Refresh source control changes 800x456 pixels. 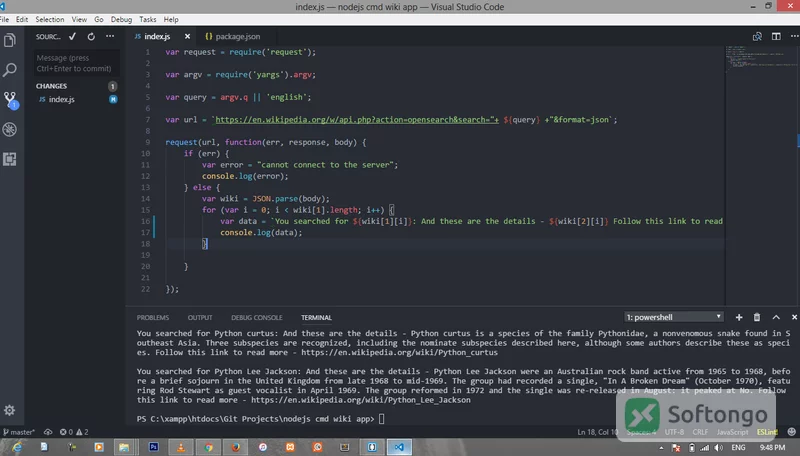[91, 36]
